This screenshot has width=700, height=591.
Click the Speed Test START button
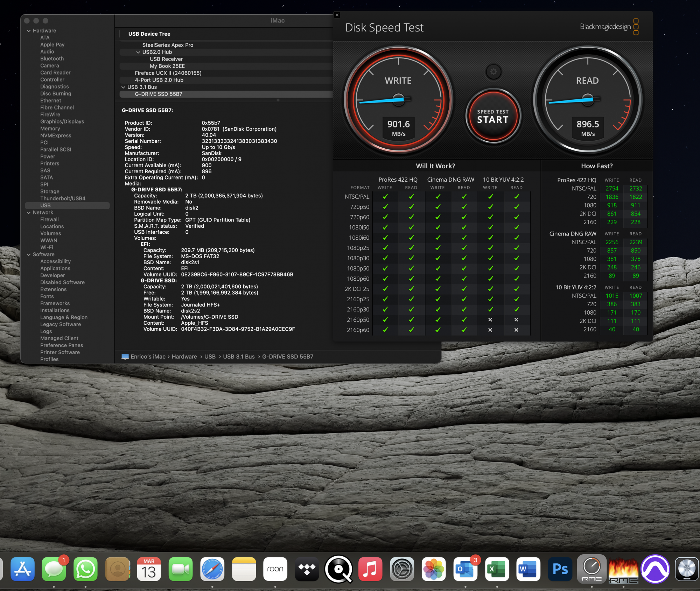[x=493, y=117]
